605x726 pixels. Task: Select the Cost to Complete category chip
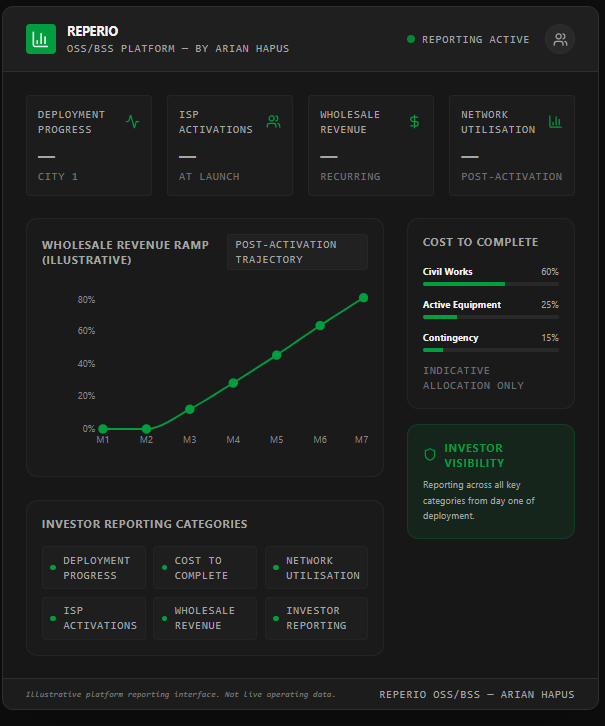click(x=205, y=568)
